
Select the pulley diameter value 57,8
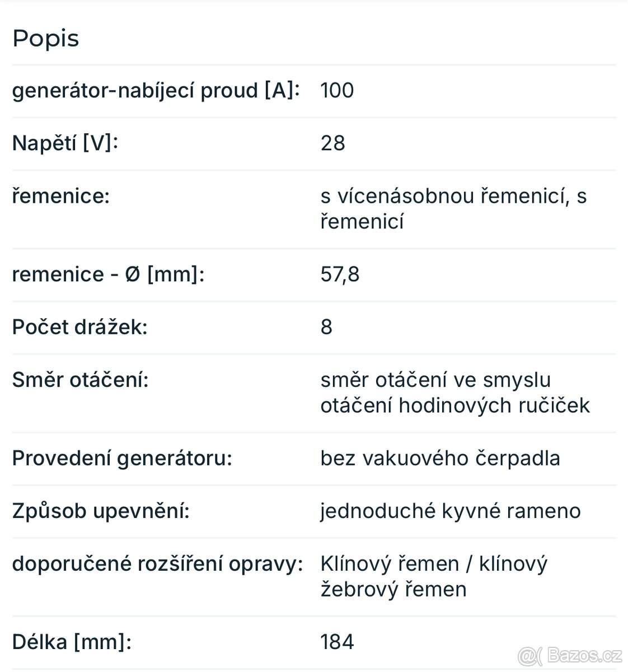pyautogui.click(x=340, y=274)
